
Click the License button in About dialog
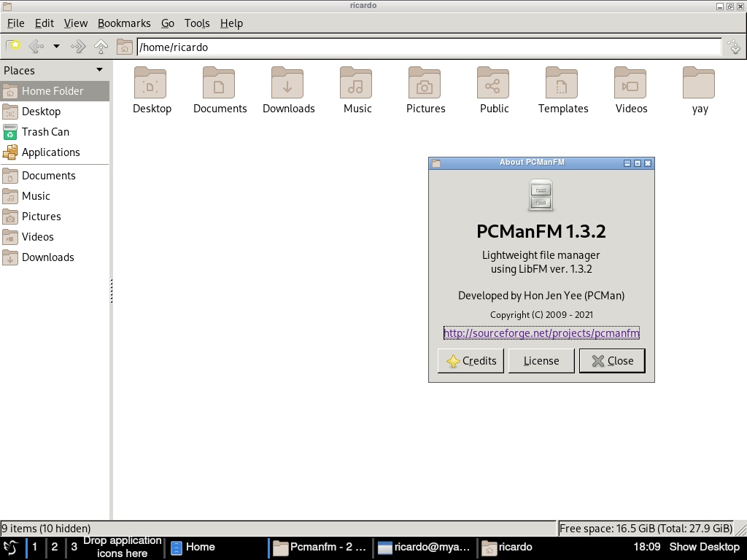click(x=541, y=361)
